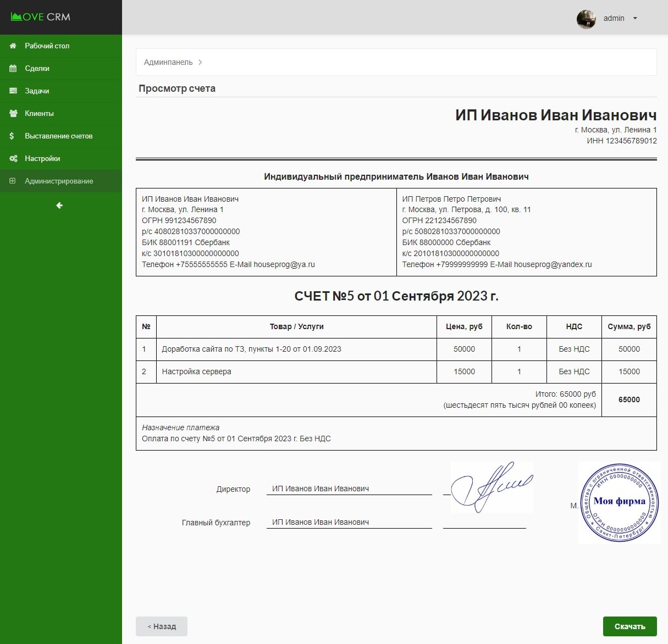
Task: Open the Сделки menu item
Action: 37,69
